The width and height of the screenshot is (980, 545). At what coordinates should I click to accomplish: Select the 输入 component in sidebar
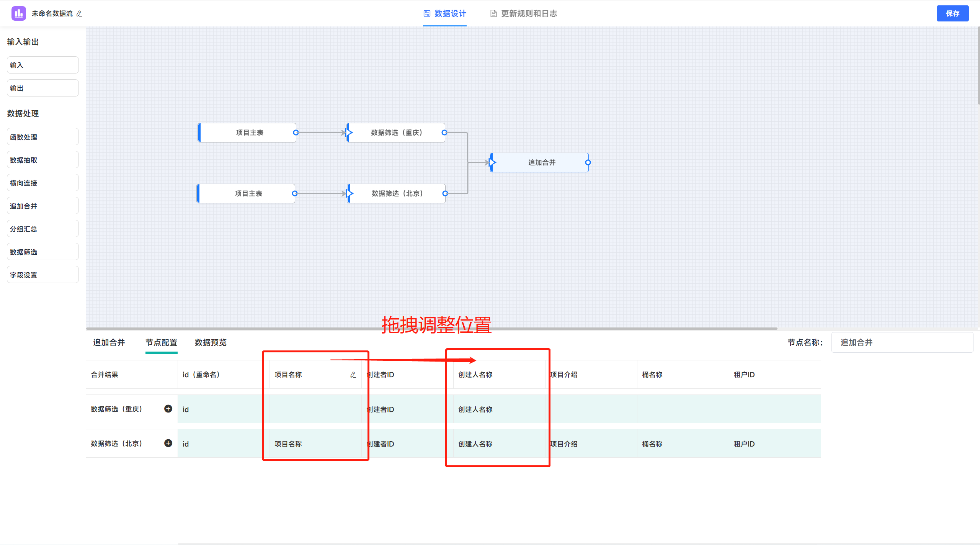pos(43,65)
